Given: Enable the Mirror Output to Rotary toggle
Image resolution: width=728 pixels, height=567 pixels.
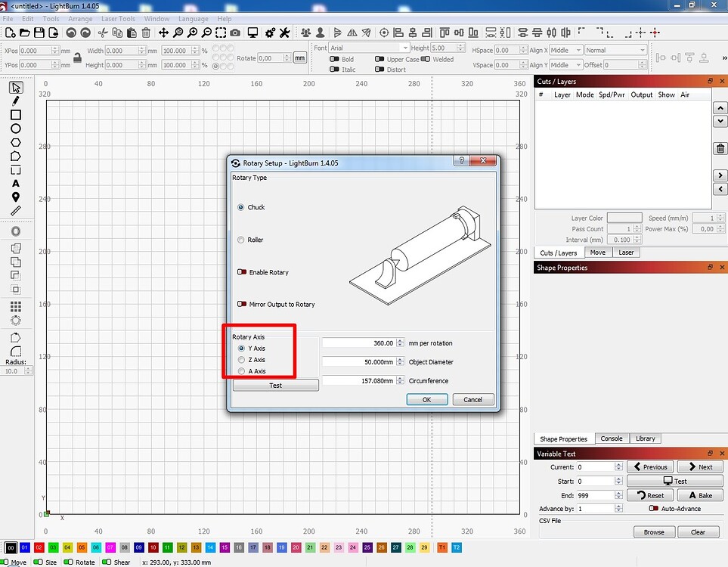Looking at the screenshot, I should click(243, 304).
